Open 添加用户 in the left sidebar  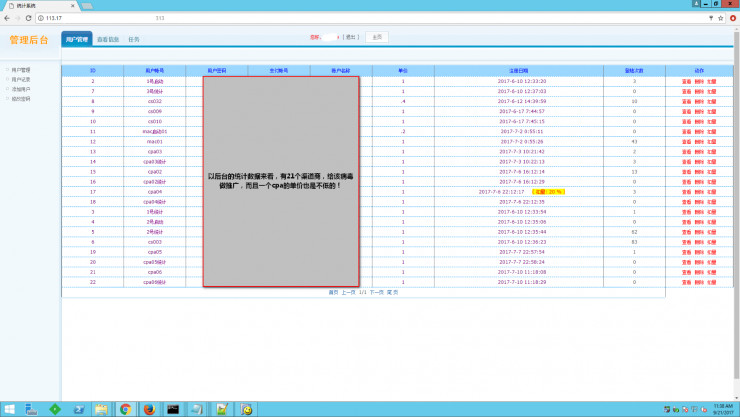tap(21, 89)
